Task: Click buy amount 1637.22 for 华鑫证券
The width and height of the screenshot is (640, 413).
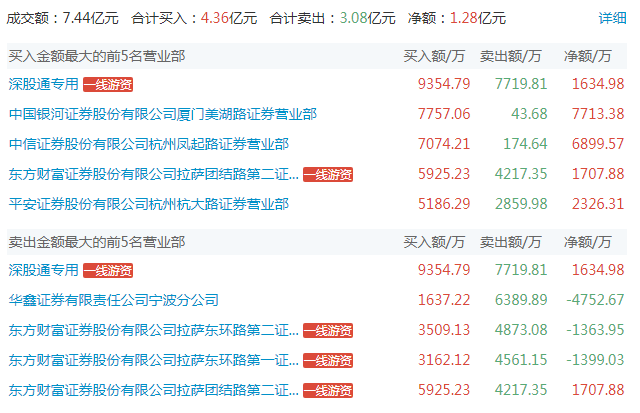Action: 444,300
